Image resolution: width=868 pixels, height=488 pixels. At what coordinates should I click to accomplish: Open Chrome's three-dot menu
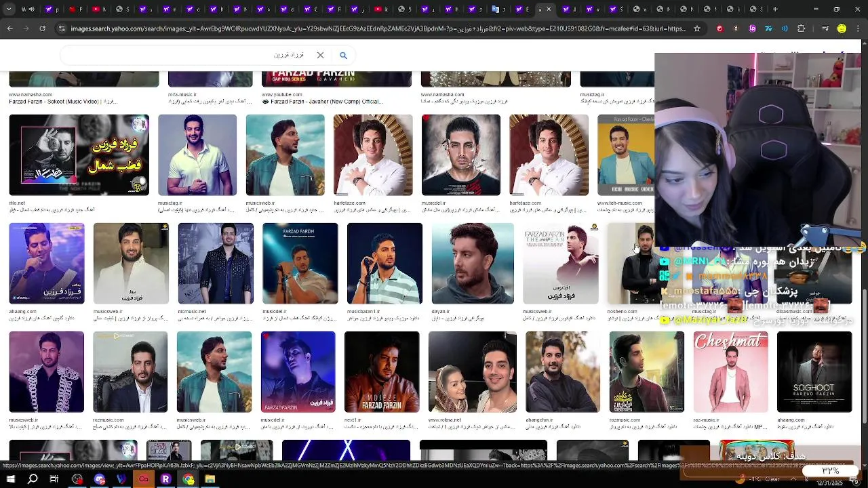coord(858,28)
